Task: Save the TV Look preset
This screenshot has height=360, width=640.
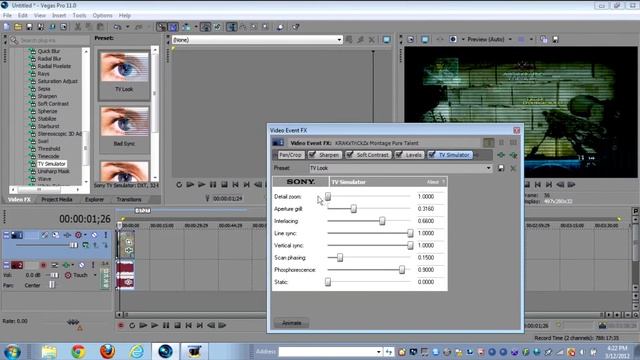Action: [x=501, y=168]
